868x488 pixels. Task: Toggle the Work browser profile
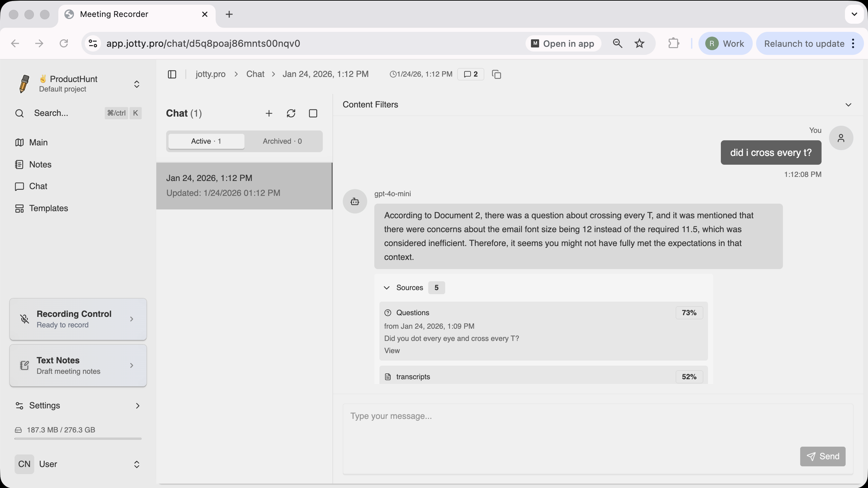725,43
